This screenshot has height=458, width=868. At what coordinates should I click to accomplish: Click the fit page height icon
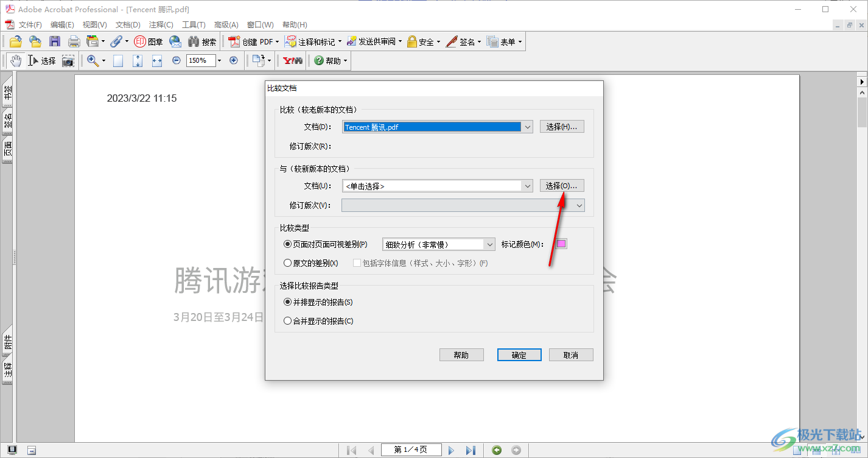(x=138, y=60)
